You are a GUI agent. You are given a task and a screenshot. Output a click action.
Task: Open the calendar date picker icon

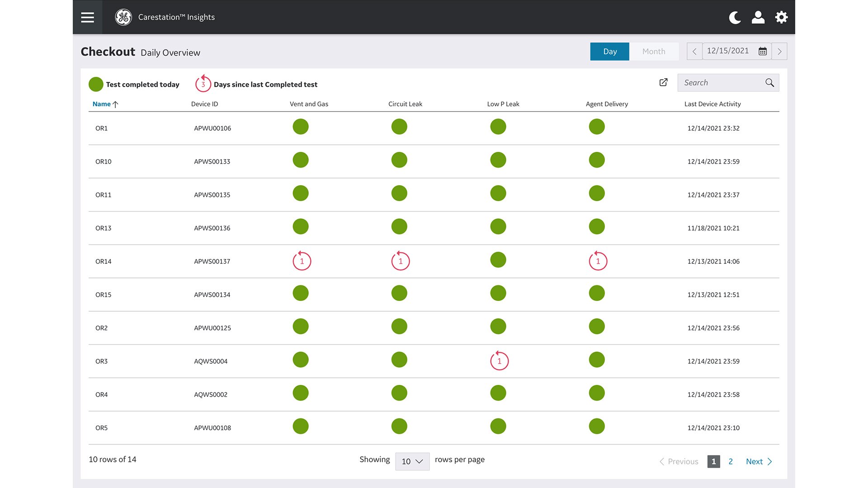763,52
